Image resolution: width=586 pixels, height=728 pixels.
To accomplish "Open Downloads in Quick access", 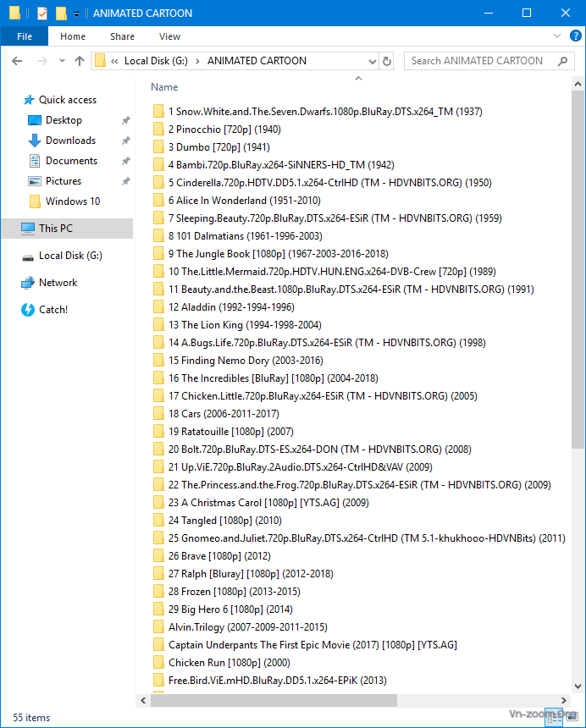I will point(70,141).
